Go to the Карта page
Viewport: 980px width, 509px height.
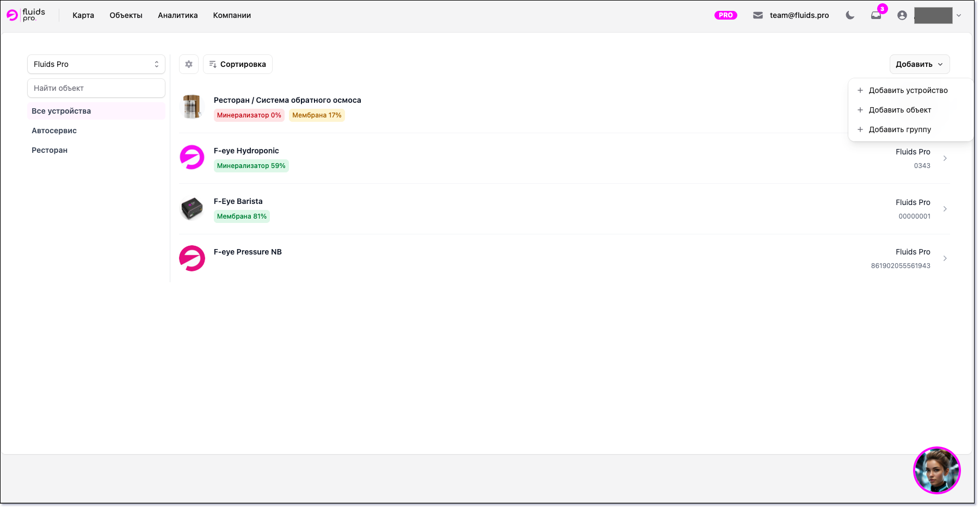click(83, 15)
